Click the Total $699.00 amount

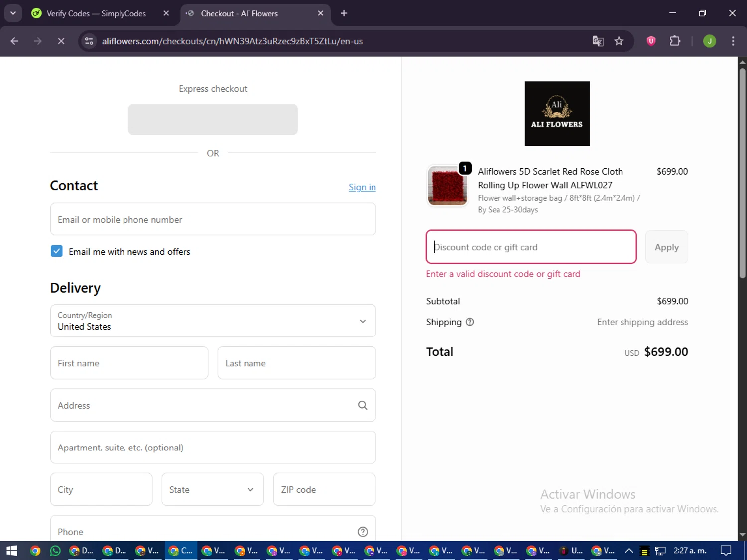[666, 352]
